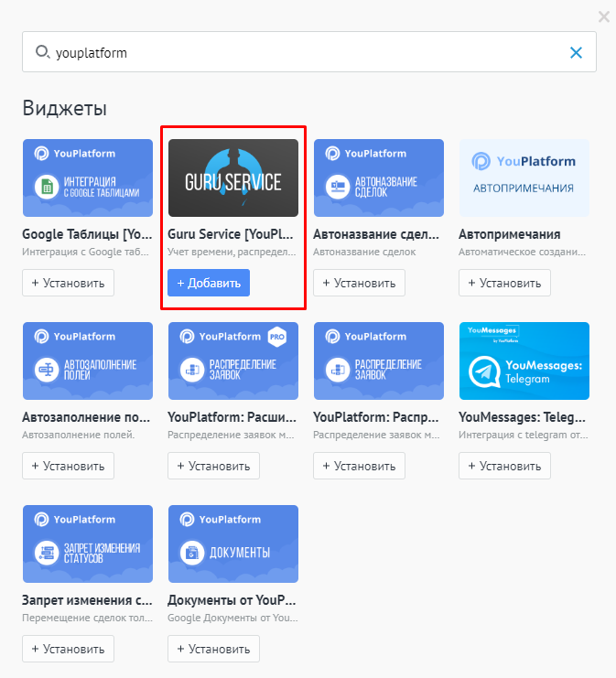Click the Запрет изменения с... title

pyautogui.click(x=87, y=600)
